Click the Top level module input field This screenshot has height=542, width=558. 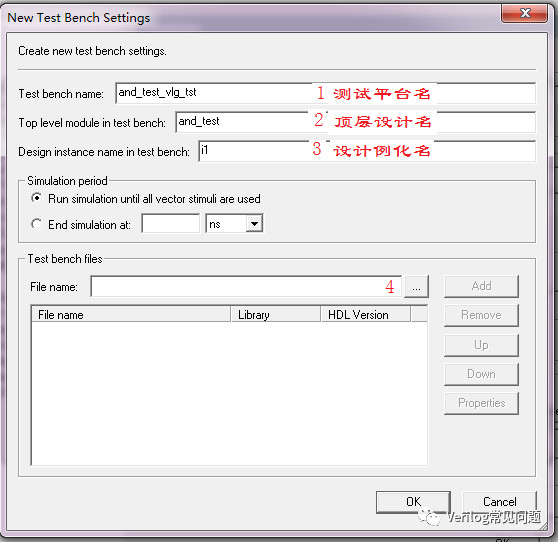click(x=355, y=122)
